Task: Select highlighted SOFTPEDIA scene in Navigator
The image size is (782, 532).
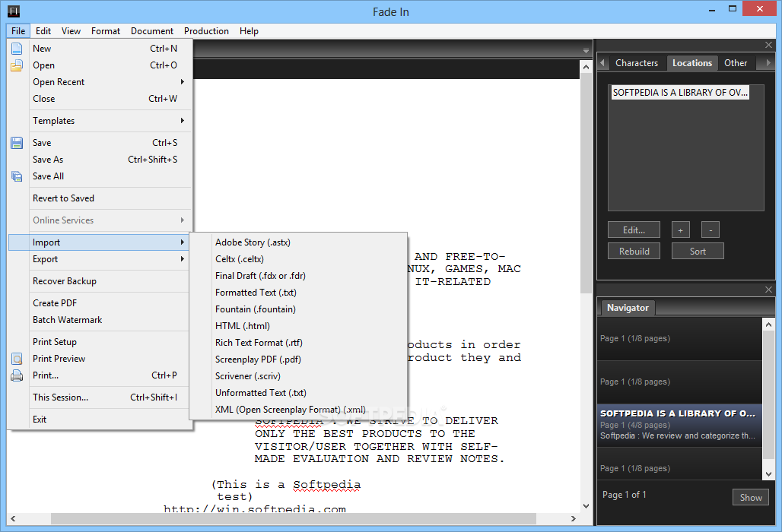Action: click(680, 425)
